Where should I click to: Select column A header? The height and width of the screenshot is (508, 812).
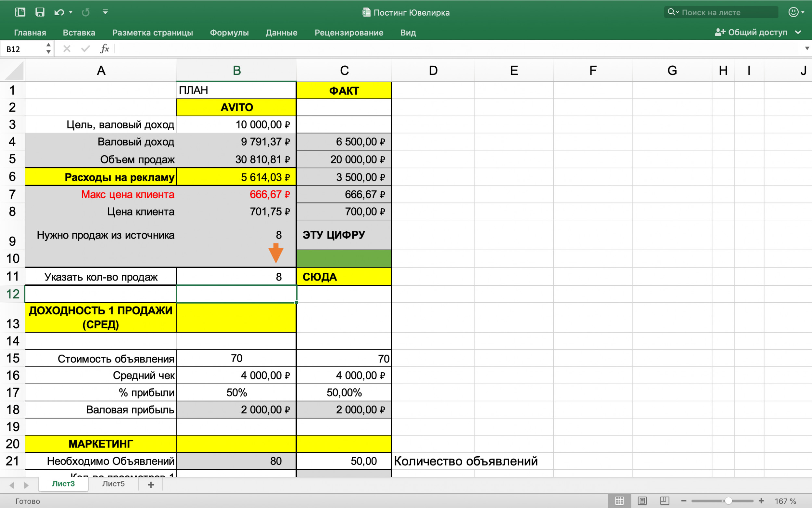click(x=101, y=70)
